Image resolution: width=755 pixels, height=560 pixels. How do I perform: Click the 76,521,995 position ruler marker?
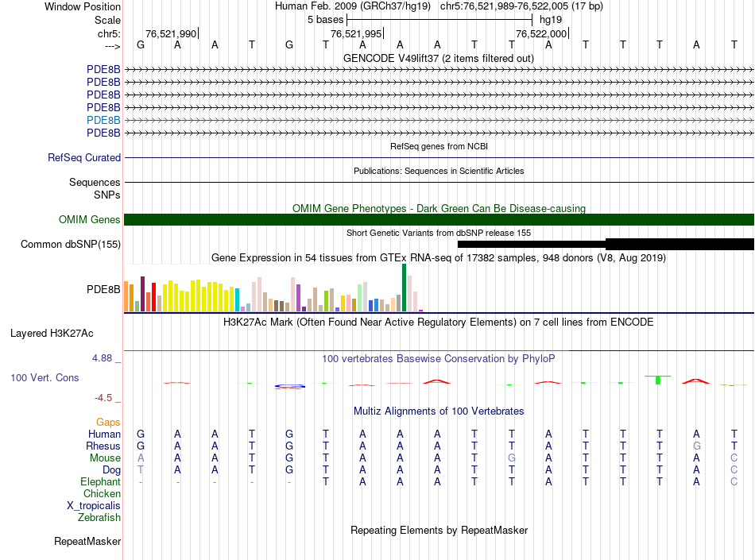click(x=356, y=33)
